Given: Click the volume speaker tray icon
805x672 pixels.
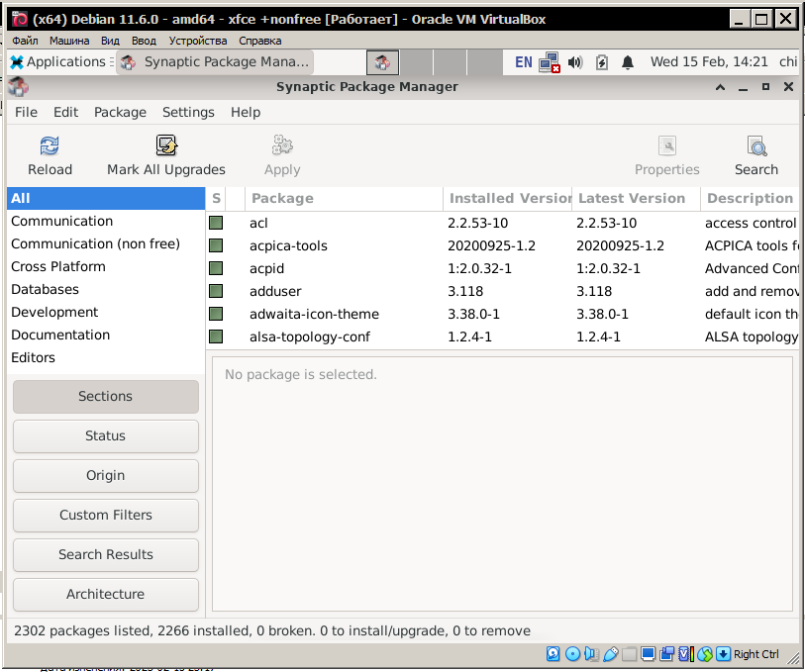Looking at the screenshot, I should click(x=575, y=62).
